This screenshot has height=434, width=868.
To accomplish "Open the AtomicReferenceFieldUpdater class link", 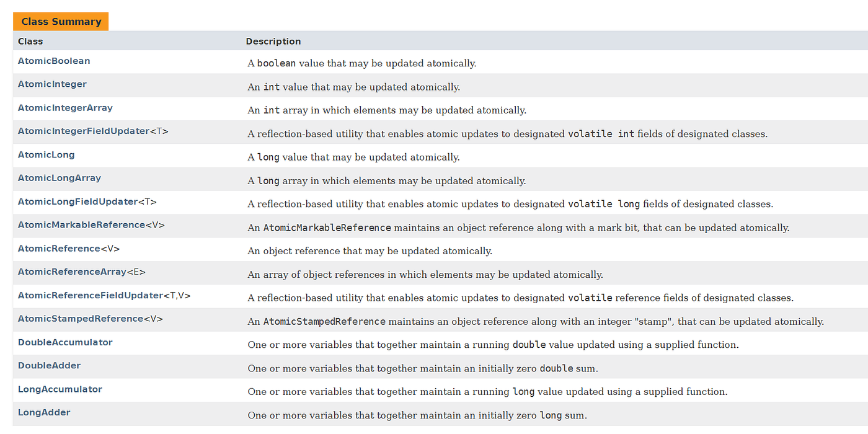I will pyautogui.click(x=91, y=295).
